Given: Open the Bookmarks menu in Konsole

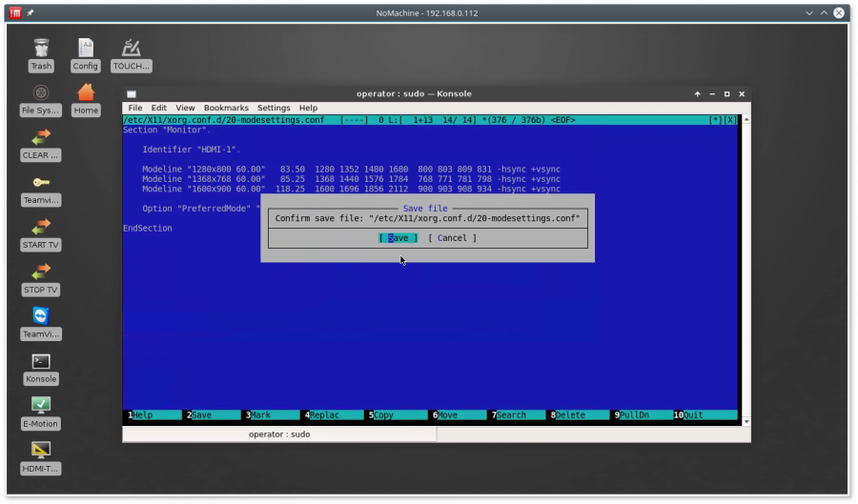Looking at the screenshot, I should pos(226,108).
